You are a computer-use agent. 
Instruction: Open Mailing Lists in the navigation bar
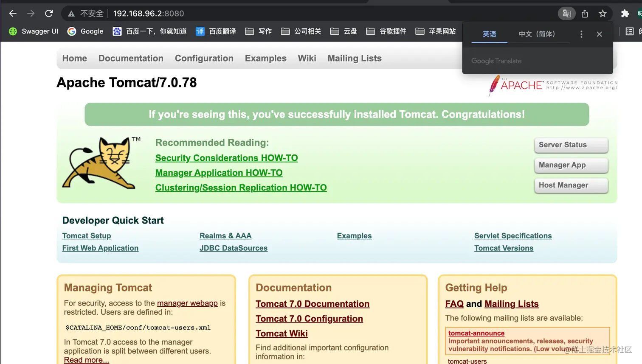[355, 59]
